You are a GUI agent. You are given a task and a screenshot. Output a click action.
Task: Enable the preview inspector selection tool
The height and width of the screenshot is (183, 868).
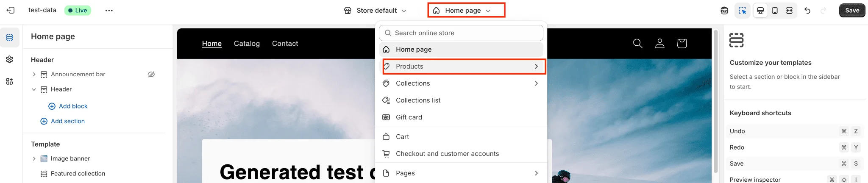[x=742, y=11]
